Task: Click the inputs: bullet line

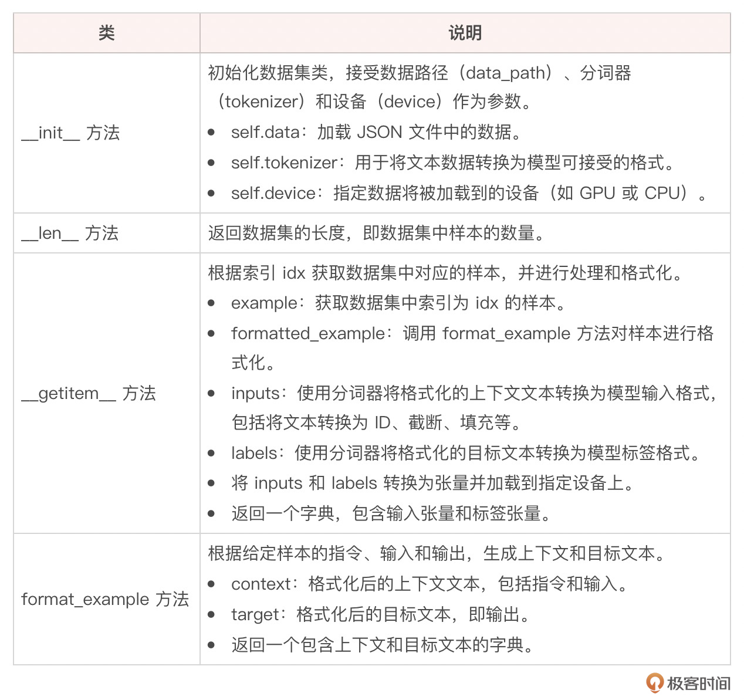Action: coord(473,393)
